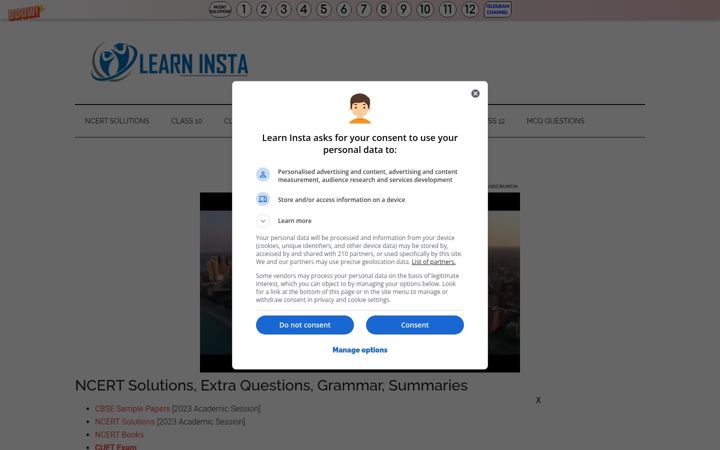Click the class 11 circle icon
This screenshot has width=720, height=450.
447,9
